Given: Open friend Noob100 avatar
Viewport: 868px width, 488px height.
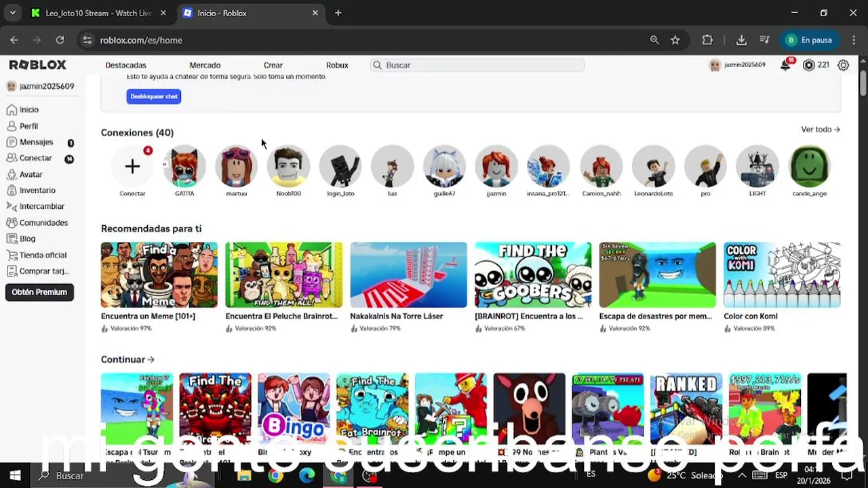Looking at the screenshot, I should click(288, 166).
